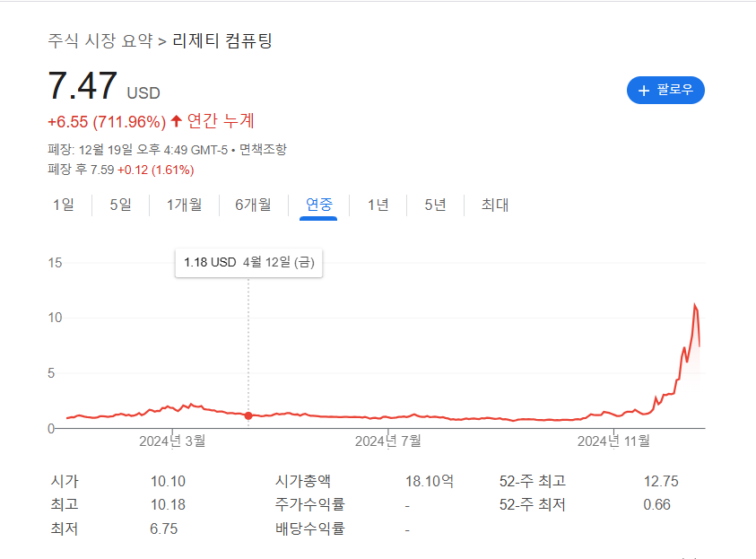Viewport: 756px width, 559px height.
Task: Switch to the 1개월 chart tab
Action: click(x=184, y=205)
